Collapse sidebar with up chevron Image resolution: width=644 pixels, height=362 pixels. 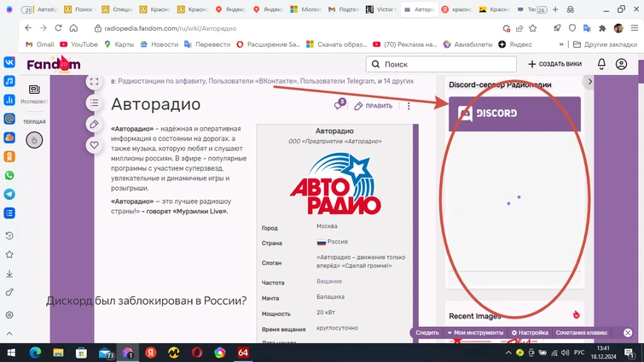9,334
